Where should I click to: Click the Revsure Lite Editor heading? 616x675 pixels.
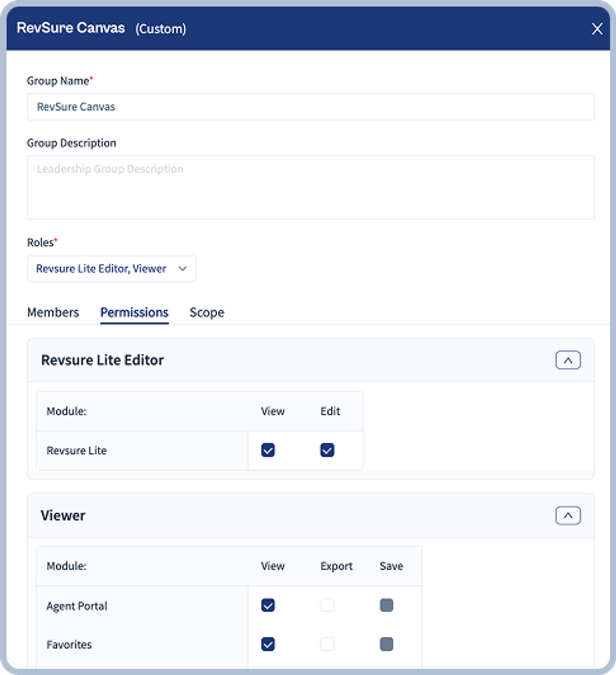pos(102,360)
